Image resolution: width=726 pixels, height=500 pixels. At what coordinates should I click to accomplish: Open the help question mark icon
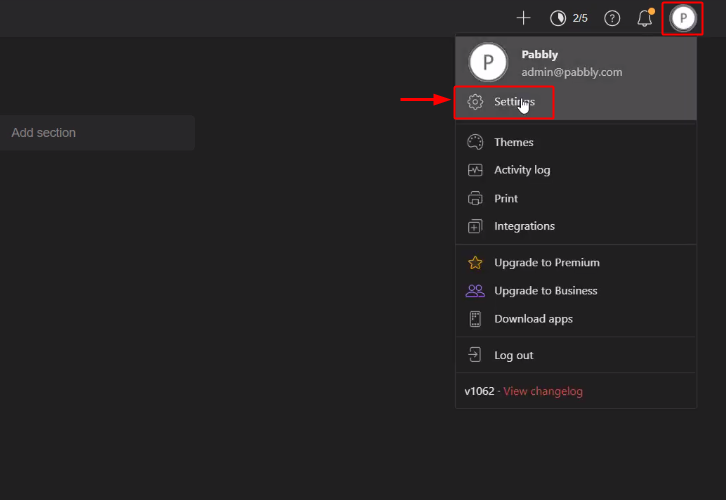[x=612, y=18]
